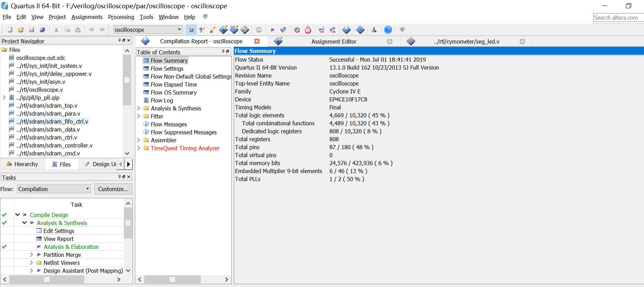
Task: Open Chip Planner yellow grid diamond icon
Action: point(245,30)
